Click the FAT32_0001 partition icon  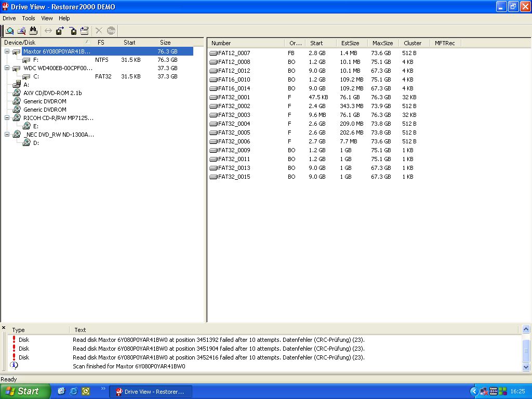(214, 97)
